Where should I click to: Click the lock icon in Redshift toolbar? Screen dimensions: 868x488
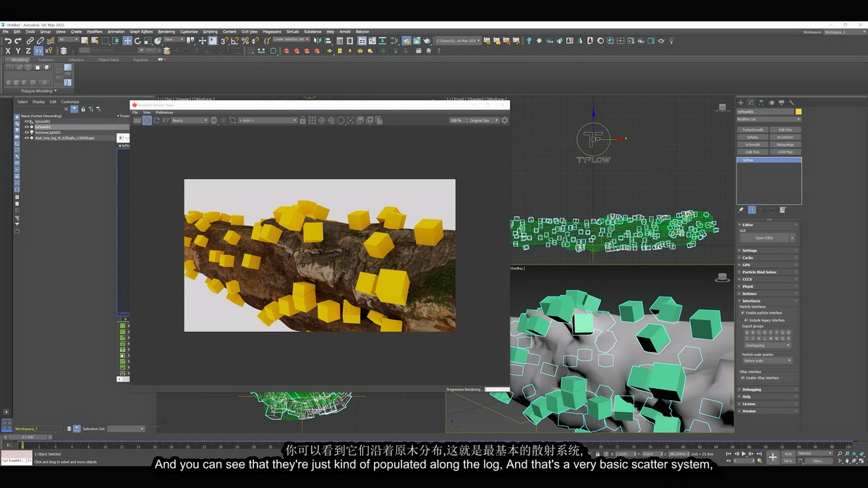click(302, 121)
